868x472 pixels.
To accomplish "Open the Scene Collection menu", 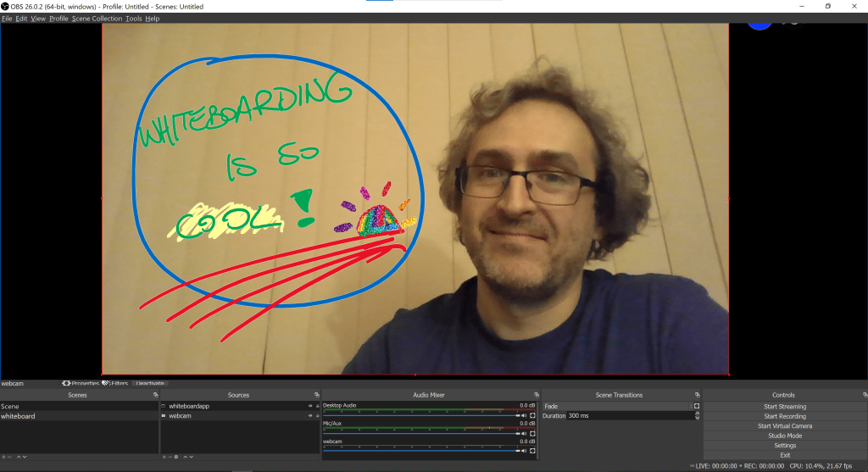I will 97,19.
